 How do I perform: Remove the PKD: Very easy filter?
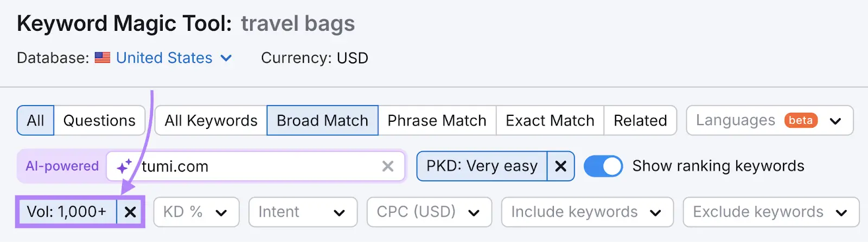[560, 166]
